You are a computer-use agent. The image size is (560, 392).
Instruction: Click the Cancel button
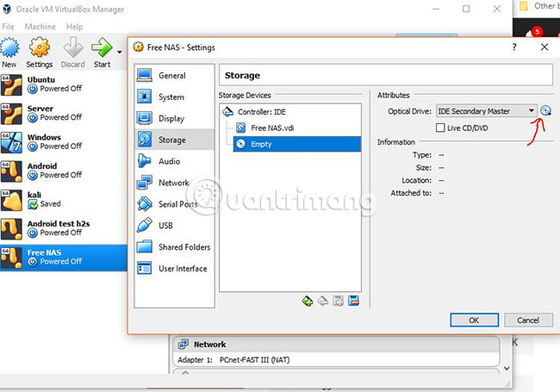click(x=529, y=320)
